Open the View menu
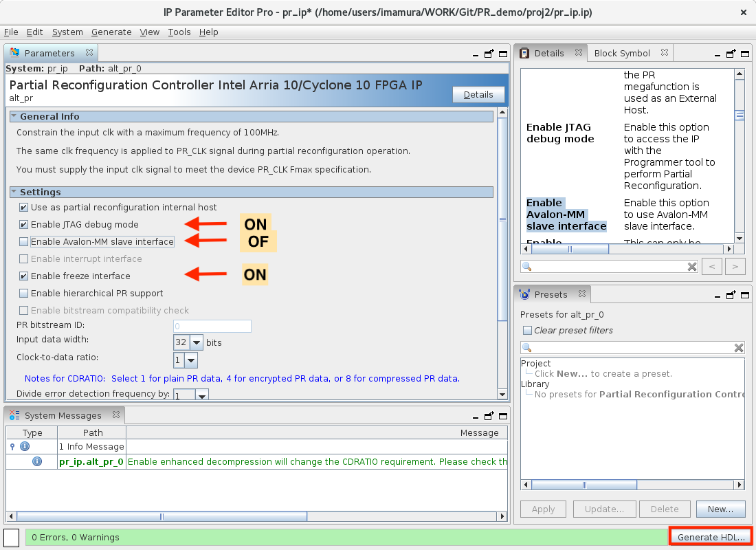 pyautogui.click(x=149, y=32)
